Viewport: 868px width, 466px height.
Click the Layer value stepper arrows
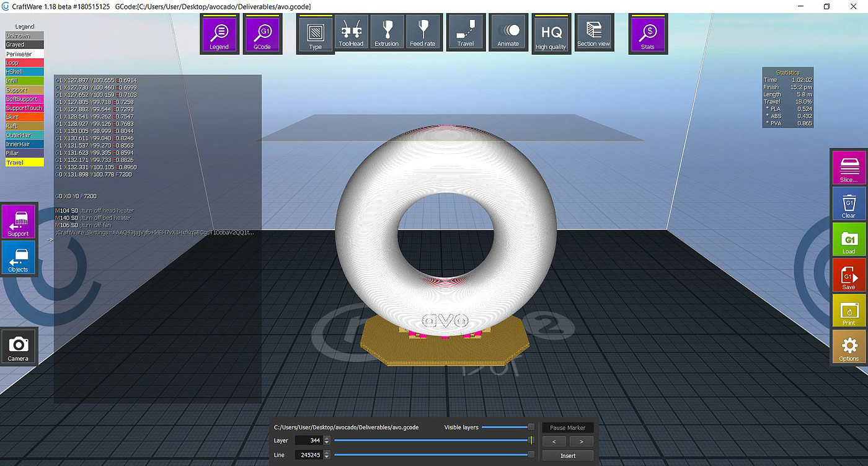pyautogui.click(x=327, y=441)
